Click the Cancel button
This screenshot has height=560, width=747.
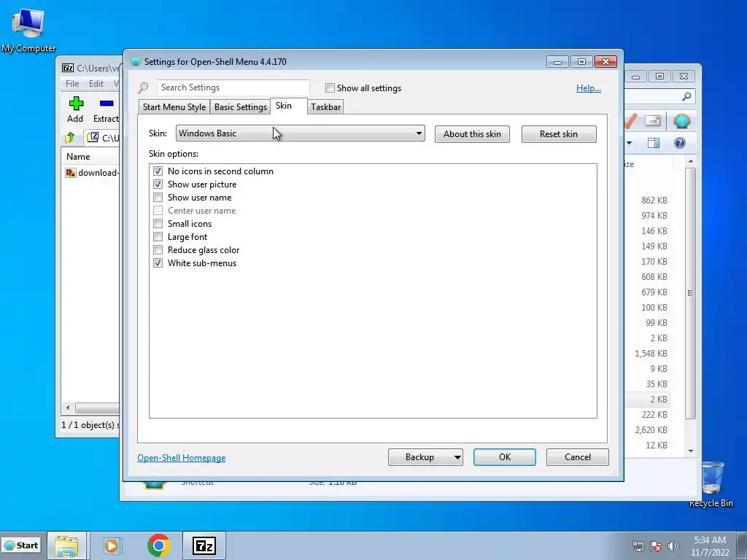(578, 457)
